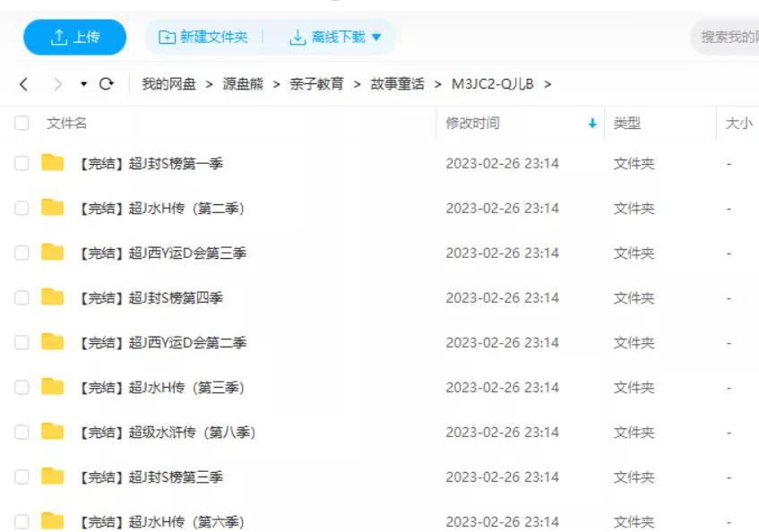
Task: Click folder icon of 超J水H传（第六季）
Action: (53, 521)
